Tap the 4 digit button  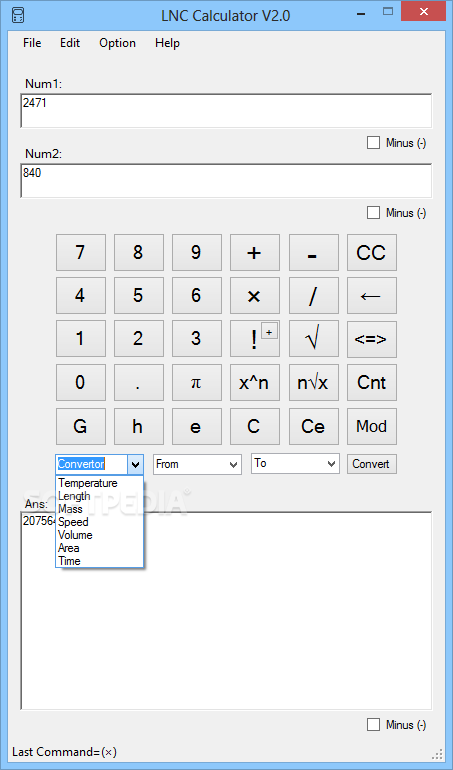(81, 296)
